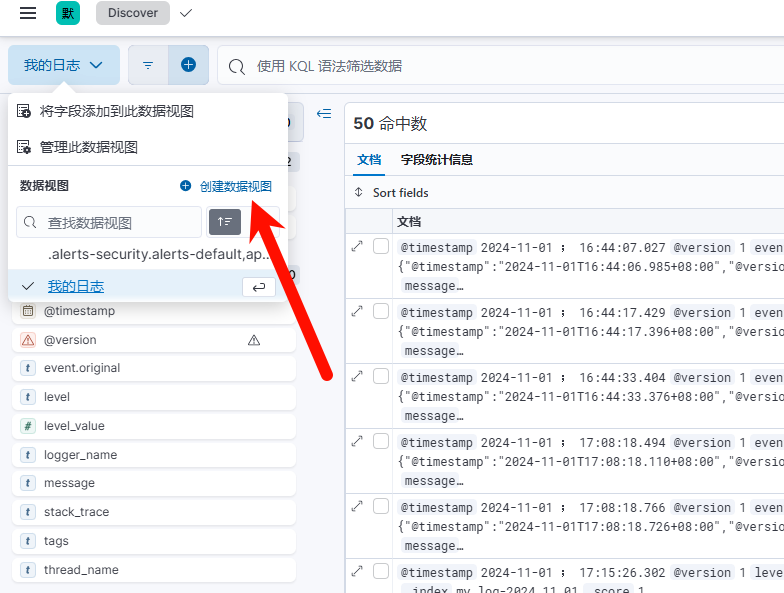
Task: Collapse the field sidebar arrow icon
Action: (x=324, y=114)
